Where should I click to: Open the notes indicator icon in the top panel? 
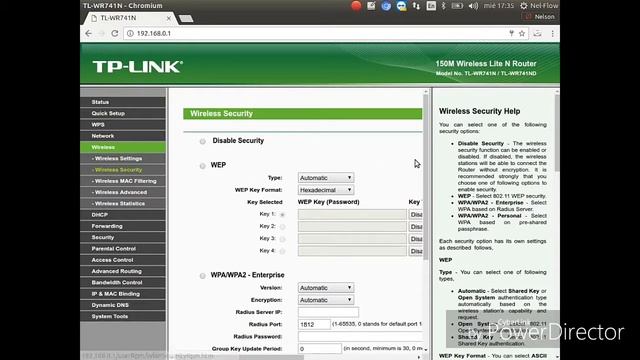pos(371,6)
